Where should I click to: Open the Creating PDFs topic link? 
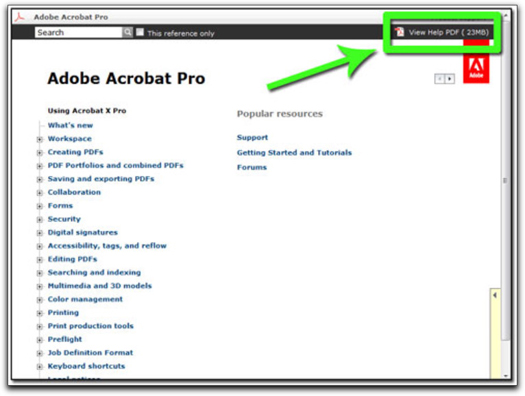[75, 152]
